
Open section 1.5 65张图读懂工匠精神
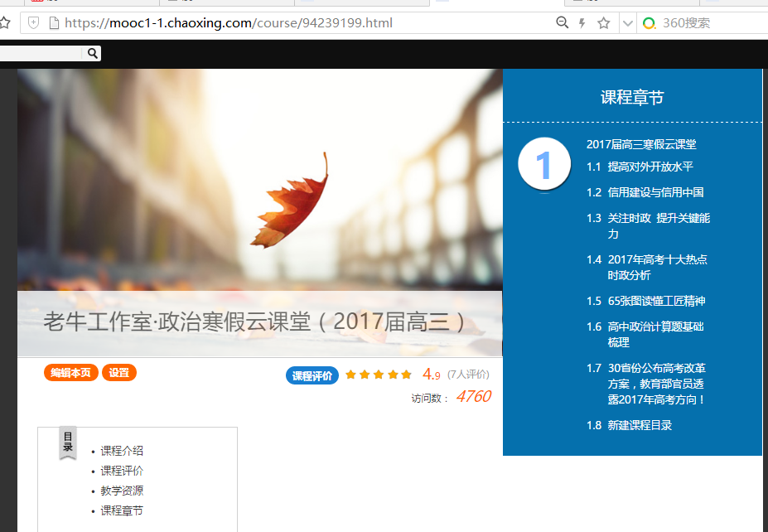point(646,302)
